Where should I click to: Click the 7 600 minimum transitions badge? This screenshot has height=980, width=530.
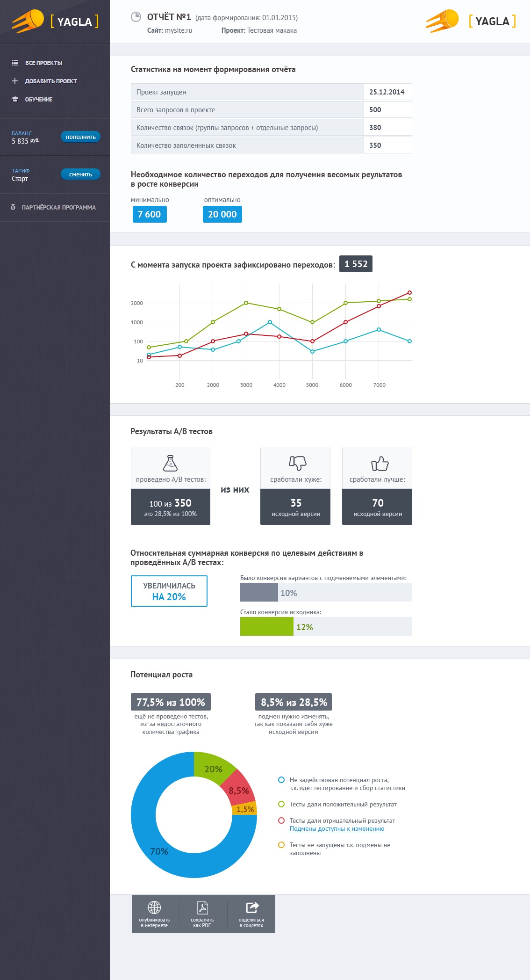coord(150,214)
